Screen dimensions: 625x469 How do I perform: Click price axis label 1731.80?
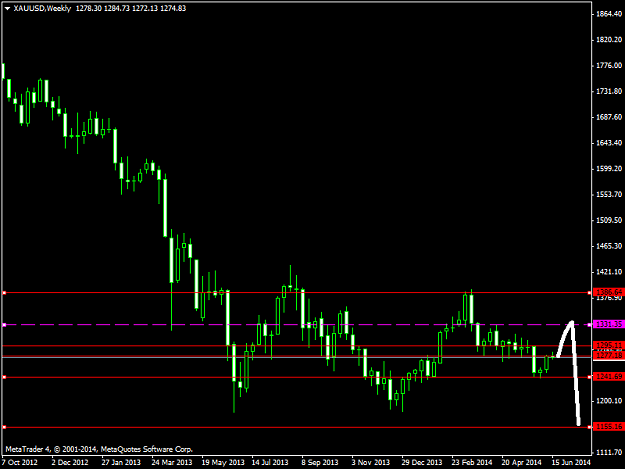(x=609, y=91)
